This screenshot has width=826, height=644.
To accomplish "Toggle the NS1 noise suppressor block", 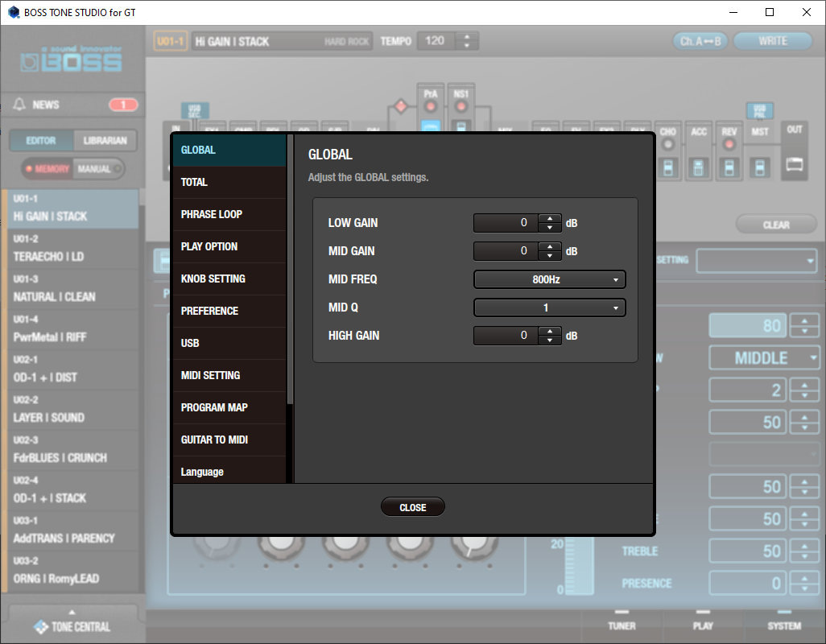I will (x=461, y=106).
